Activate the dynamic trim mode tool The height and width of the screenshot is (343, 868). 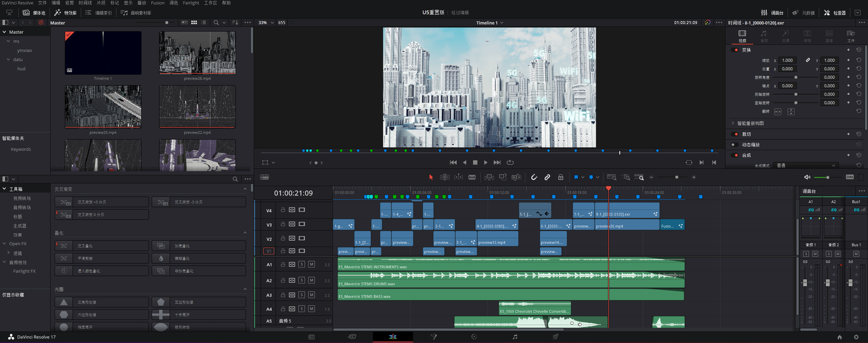459,177
